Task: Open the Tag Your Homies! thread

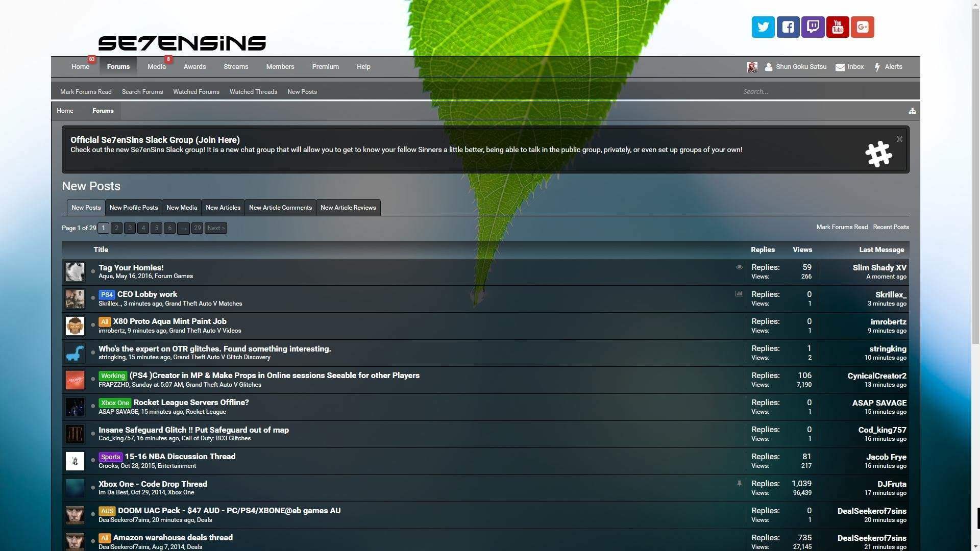Action: point(131,268)
